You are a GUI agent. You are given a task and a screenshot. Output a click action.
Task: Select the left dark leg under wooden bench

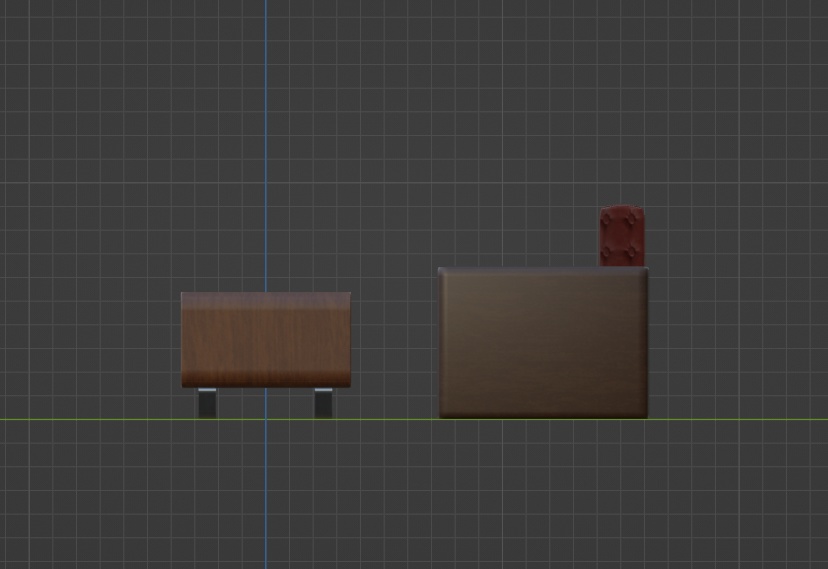tap(207, 403)
